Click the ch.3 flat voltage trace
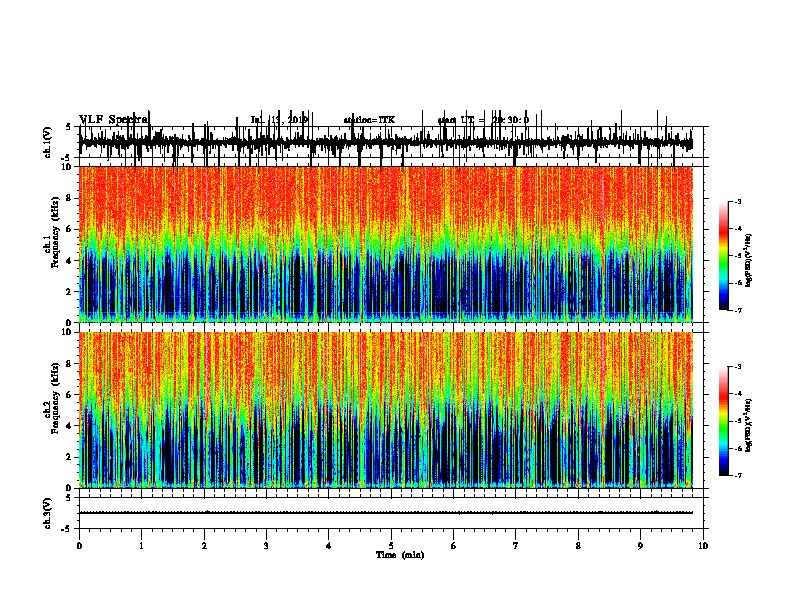The height and width of the screenshot is (612, 792). tap(386, 513)
